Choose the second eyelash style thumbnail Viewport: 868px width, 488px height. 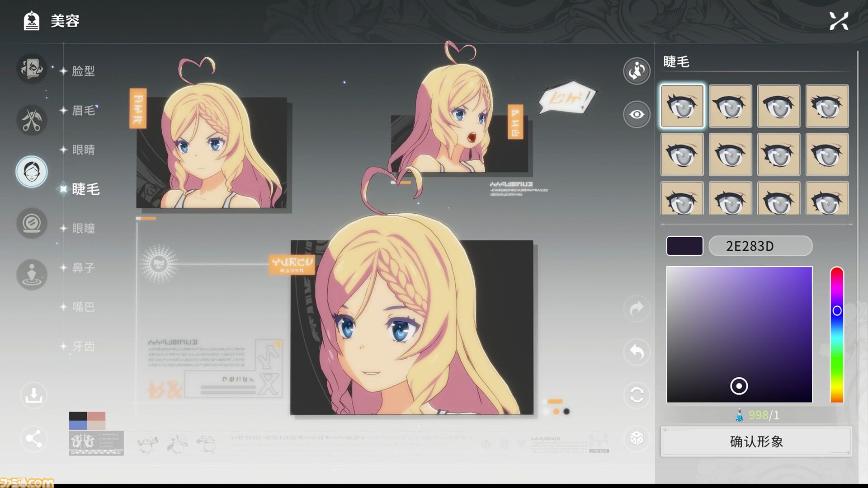(730, 106)
